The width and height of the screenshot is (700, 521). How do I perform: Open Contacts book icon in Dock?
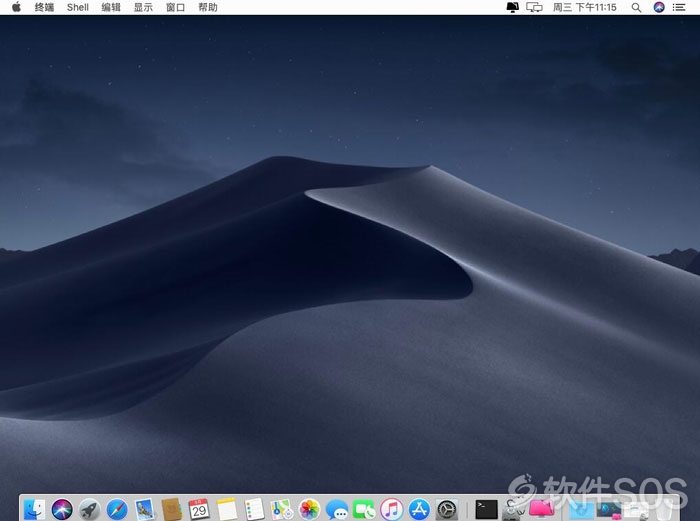pyautogui.click(x=172, y=509)
